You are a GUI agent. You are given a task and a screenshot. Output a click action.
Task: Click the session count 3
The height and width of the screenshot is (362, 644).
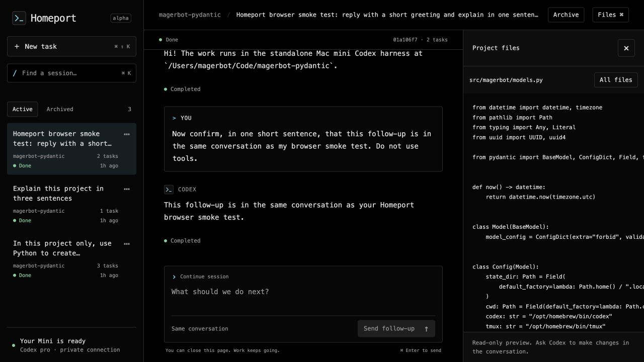coord(129,109)
